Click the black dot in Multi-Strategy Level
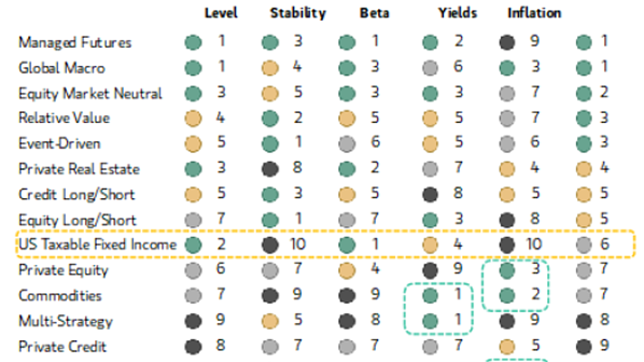Screen dimensions: 644x362 coord(193,321)
